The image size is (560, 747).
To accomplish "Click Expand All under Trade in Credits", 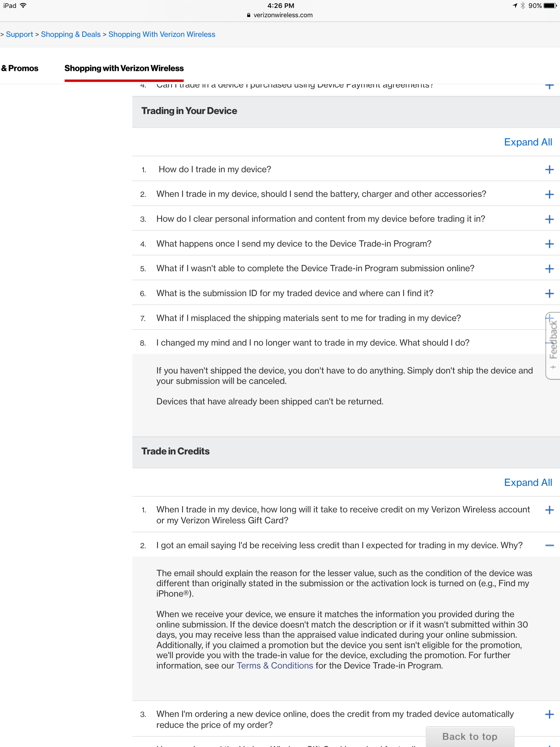I will pyautogui.click(x=528, y=483).
